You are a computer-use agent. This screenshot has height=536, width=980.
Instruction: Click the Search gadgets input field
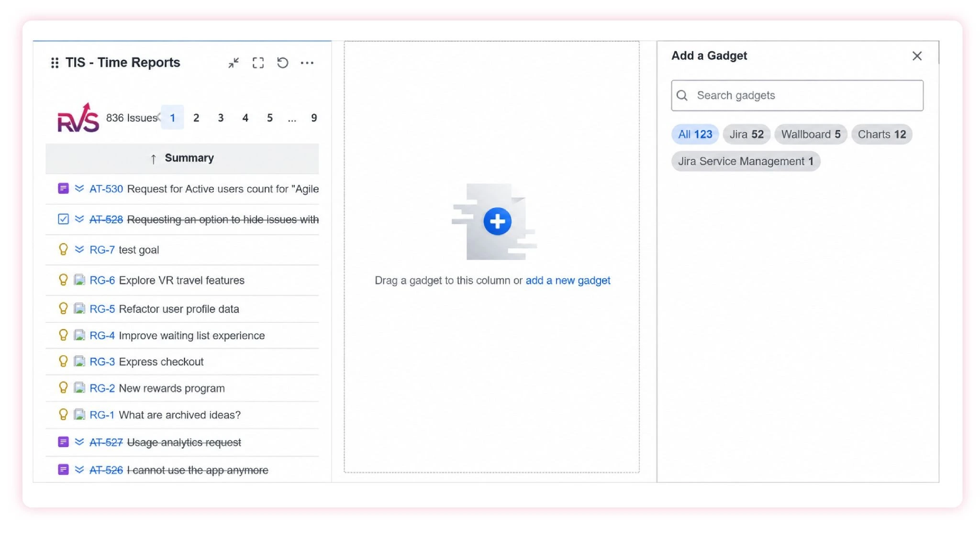(797, 96)
